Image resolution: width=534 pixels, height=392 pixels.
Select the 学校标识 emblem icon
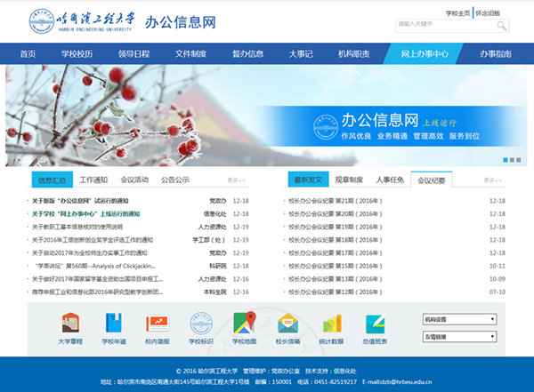201,324
